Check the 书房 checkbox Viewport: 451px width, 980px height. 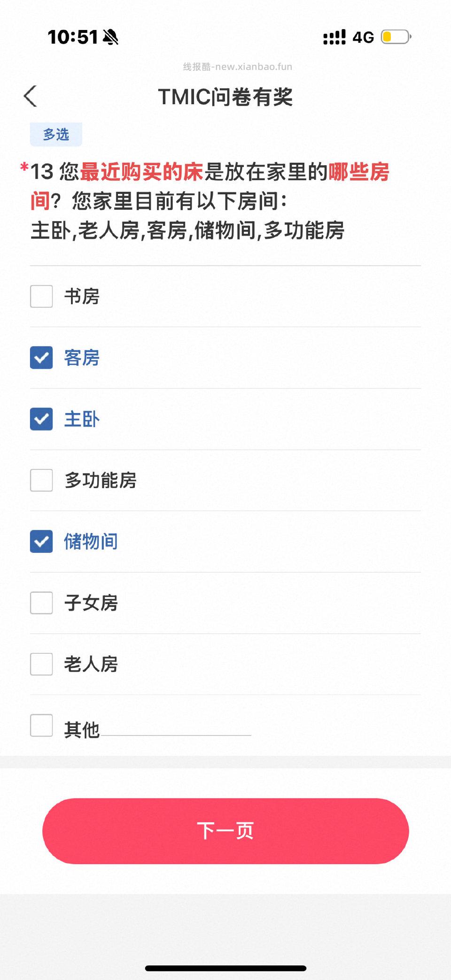41,297
